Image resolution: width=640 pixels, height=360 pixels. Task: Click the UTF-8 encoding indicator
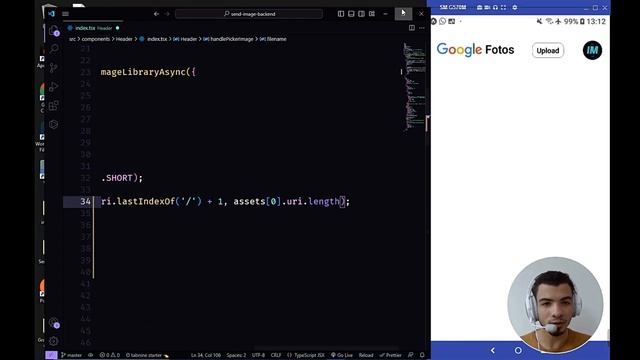click(258, 355)
